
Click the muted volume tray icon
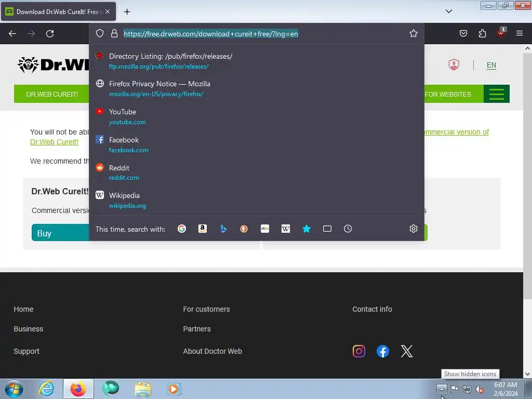pos(480,389)
